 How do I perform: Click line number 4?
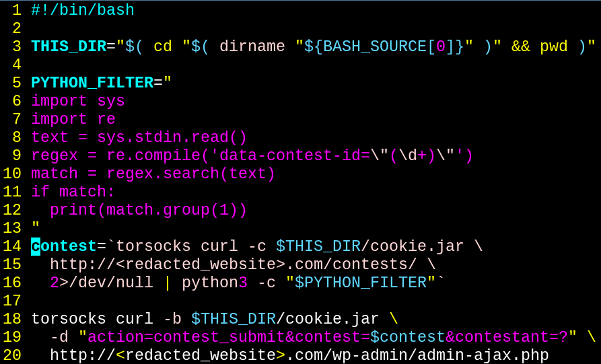(x=16, y=65)
